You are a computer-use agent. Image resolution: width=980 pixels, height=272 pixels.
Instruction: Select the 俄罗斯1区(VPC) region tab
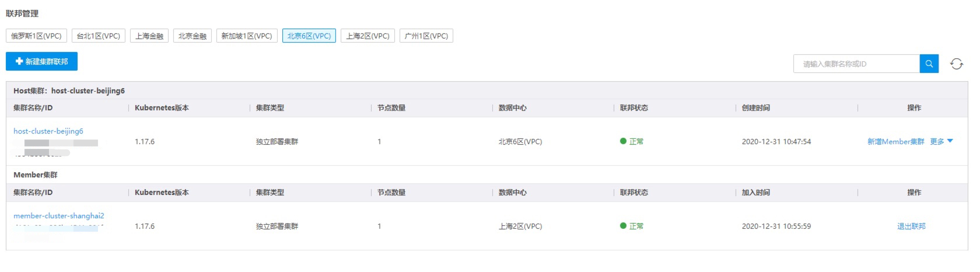(x=36, y=36)
